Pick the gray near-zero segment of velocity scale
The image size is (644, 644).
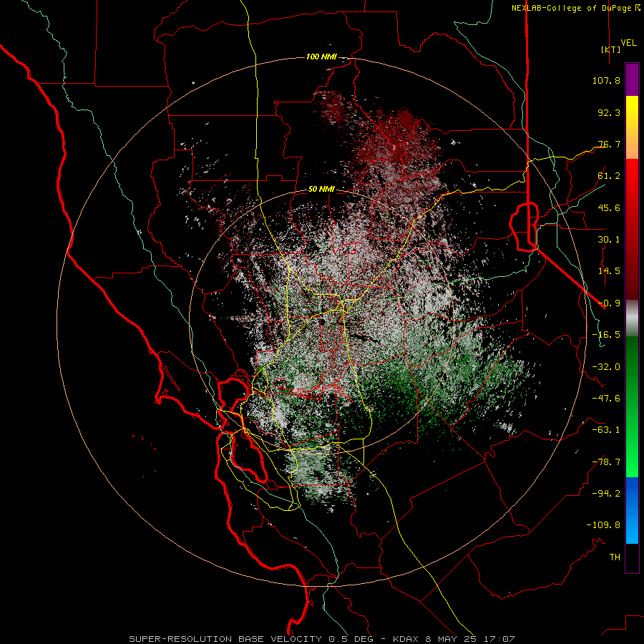(x=632, y=318)
